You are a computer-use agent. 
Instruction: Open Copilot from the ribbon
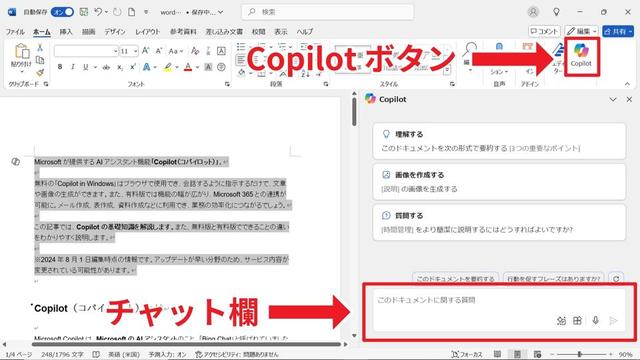pos(581,56)
